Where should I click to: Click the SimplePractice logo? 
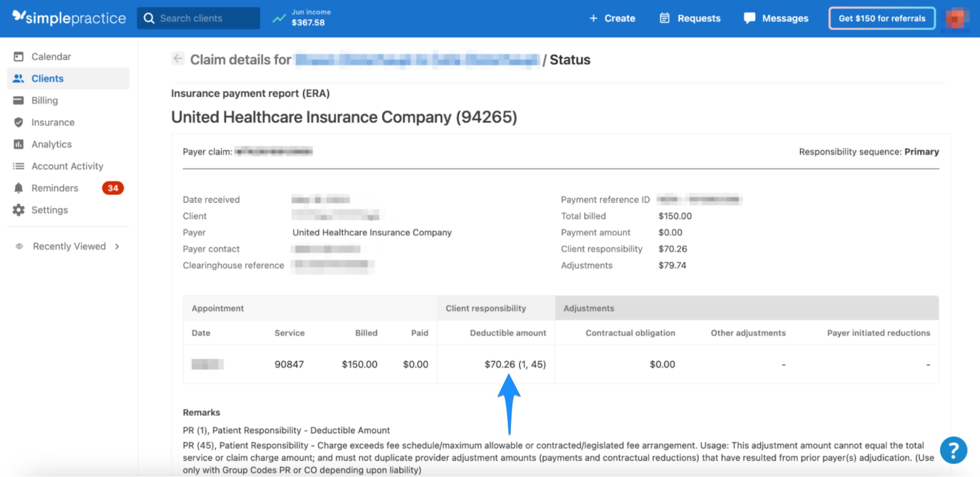pyautogui.click(x=69, y=18)
